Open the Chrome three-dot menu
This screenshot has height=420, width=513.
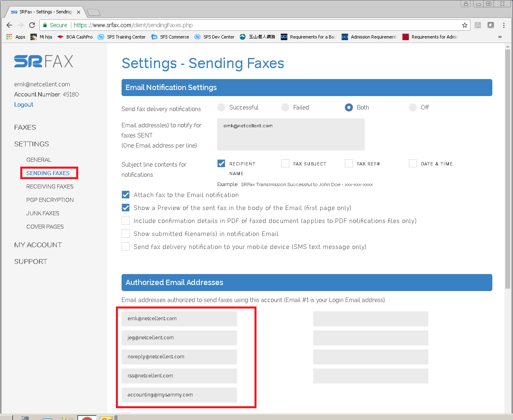point(504,25)
